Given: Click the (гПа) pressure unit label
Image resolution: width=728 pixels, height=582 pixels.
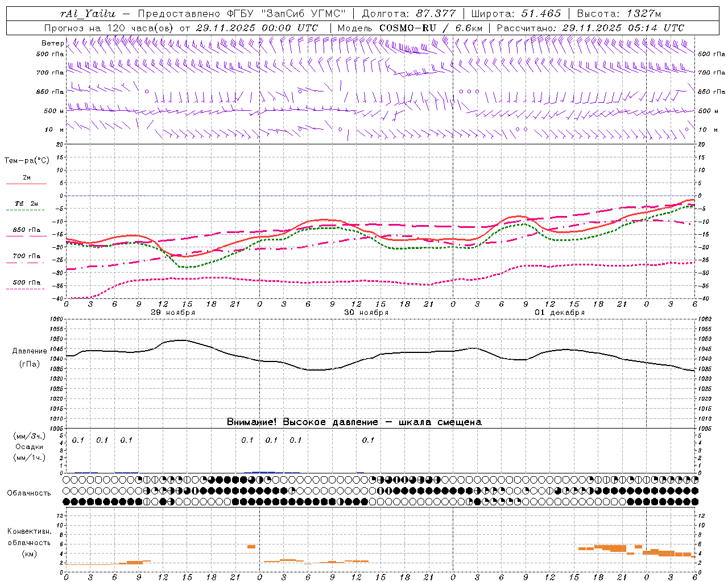Looking at the screenshot, I should 30,364.
